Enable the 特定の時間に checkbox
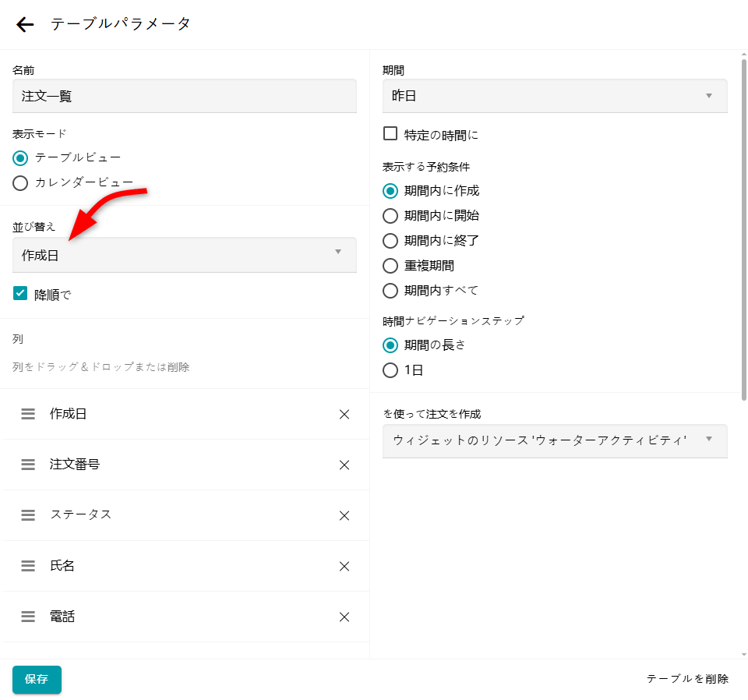This screenshot has height=700, width=748. (x=390, y=134)
